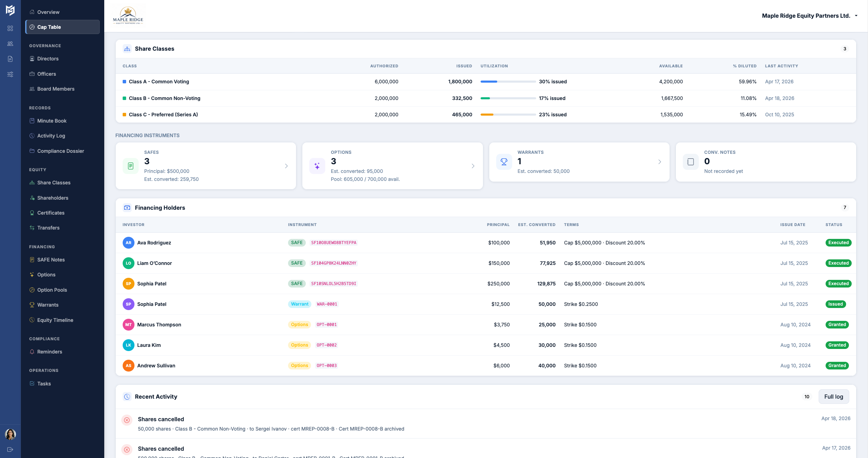Click SAFE code SF1008UEWO8BTYEFPA link
This screenshot has width=868, height=458.
tap(334, 243)
